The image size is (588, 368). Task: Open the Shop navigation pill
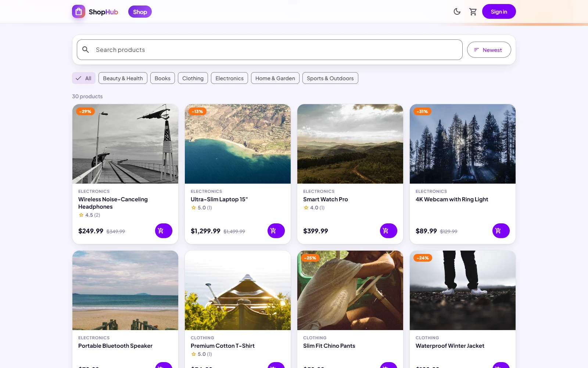tap(140, 12)
